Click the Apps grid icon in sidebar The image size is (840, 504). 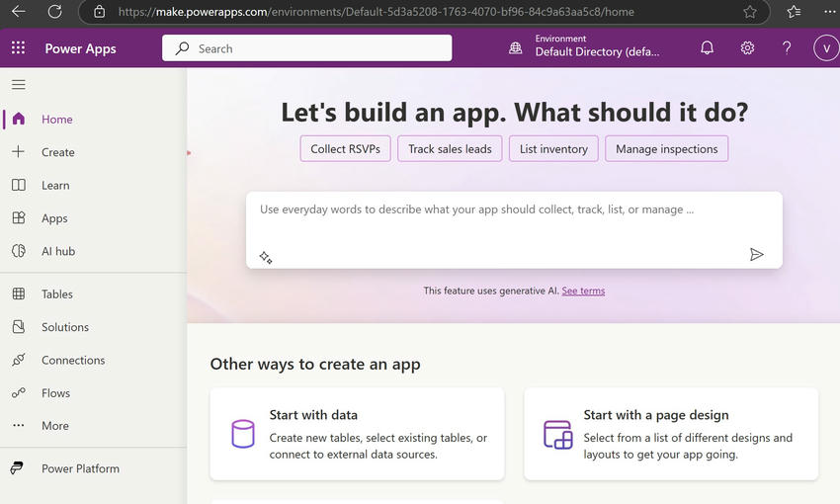pyautogui.click(x=19, y=217)
